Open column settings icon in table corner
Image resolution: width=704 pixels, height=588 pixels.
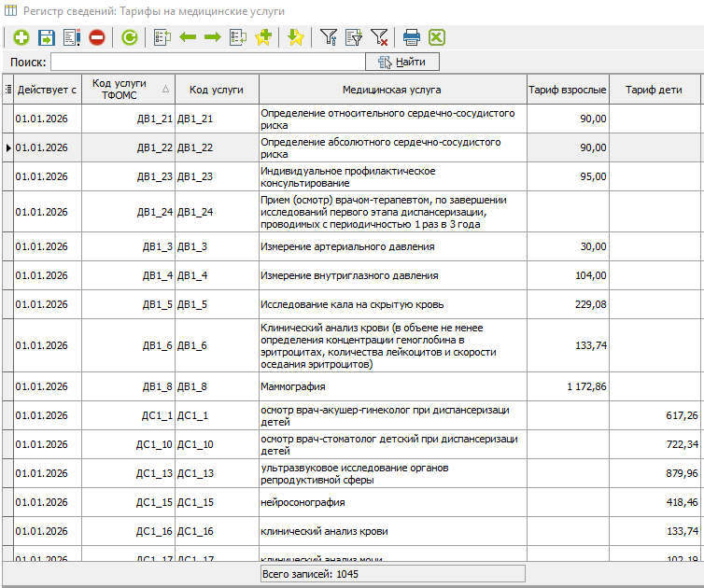pos(8,90)
